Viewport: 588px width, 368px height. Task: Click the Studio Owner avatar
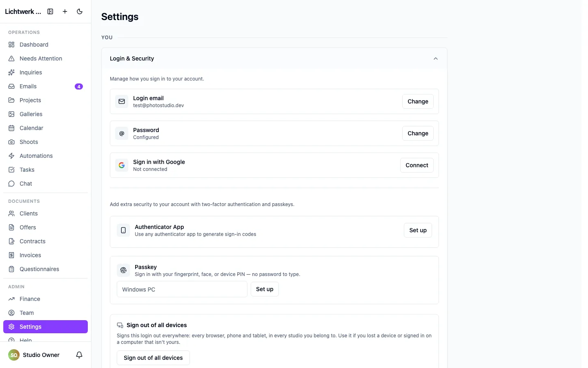(x=14, y=355)
